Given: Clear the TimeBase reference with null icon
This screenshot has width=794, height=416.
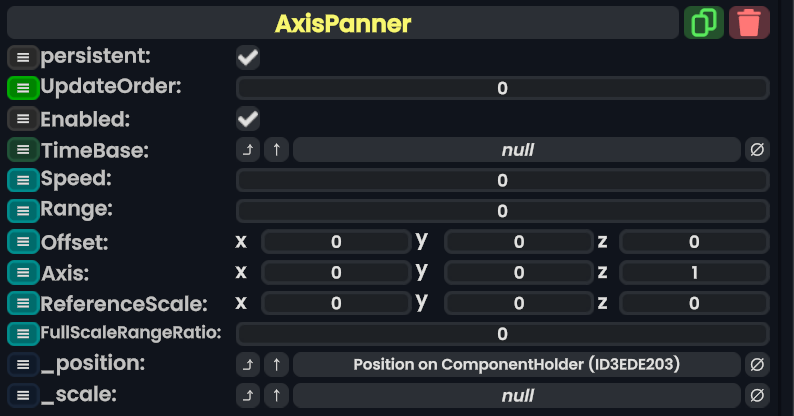Looking at the screenshot, I should point(757,150).
